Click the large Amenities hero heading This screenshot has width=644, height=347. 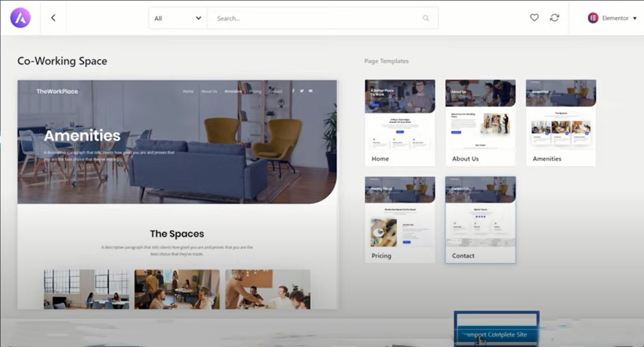click(82, 136)
